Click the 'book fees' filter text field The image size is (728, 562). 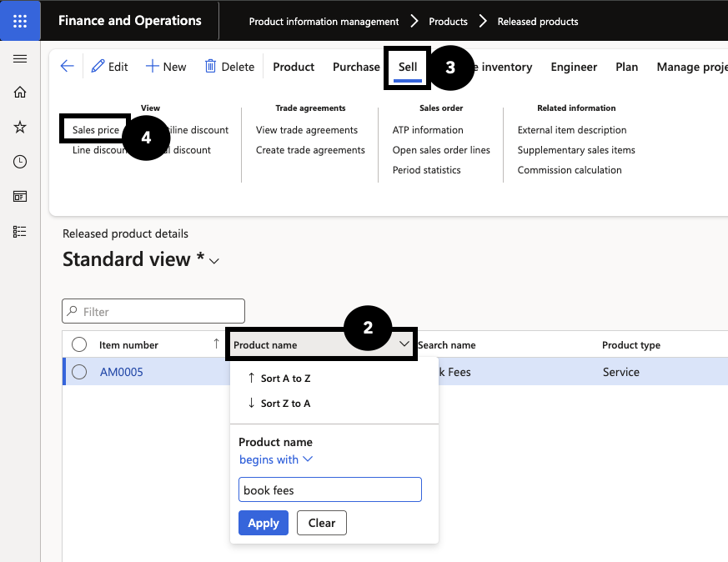tap(330, 489)
